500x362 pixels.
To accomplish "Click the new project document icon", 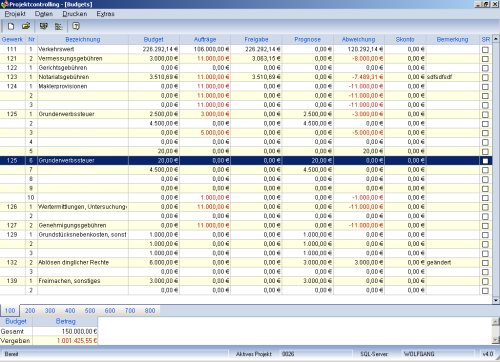I will tap(11, 26).
